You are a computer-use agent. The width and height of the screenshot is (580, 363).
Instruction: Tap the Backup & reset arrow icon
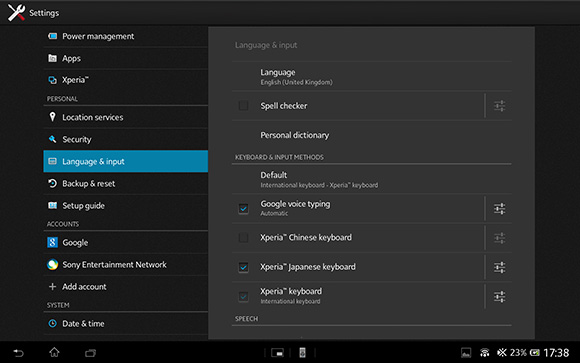point(53,183)
